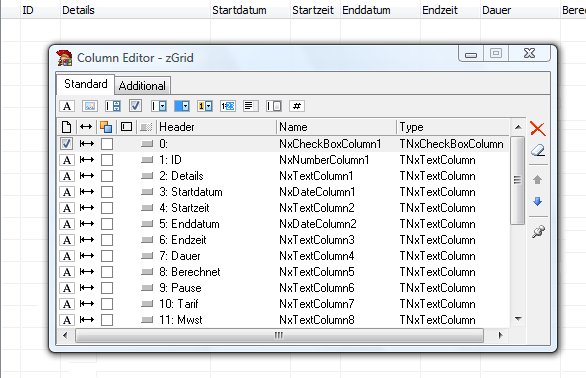Image resolution: width=586 pixels, height=378 pixels.
Task: Add a memo column from the toolbar
Action: click(251, 106)
